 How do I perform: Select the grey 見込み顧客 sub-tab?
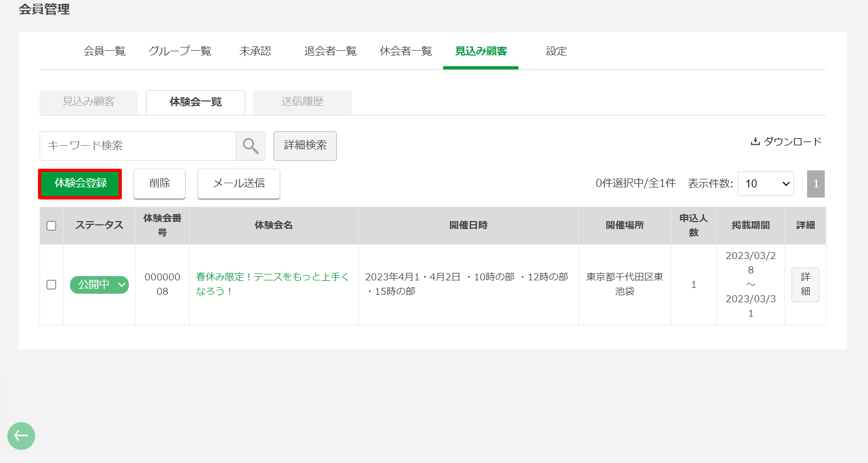tap(89, 102)
